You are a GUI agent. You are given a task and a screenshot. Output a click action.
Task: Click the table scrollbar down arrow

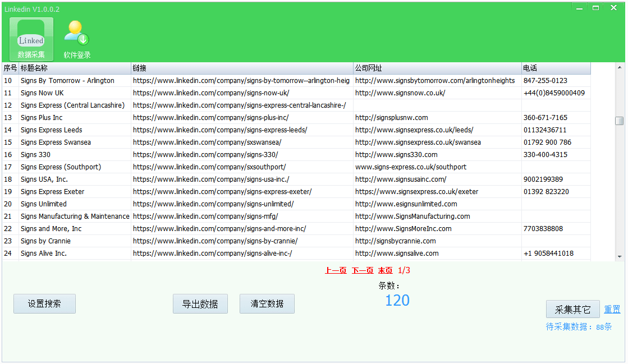point(620,257)
